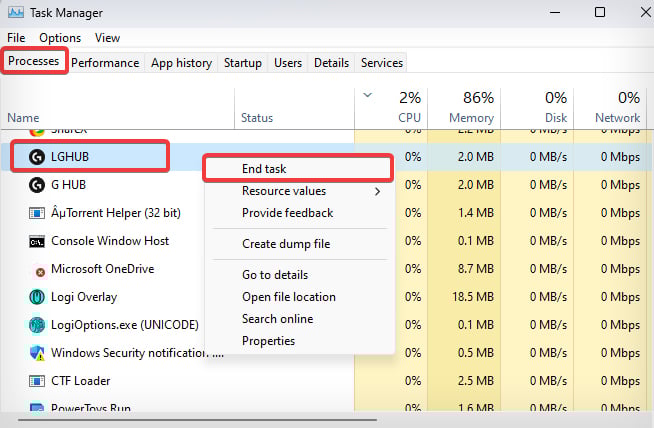Open the Startup tab
The width and height of the screenshot is (654, 428).
click(243, 63)
